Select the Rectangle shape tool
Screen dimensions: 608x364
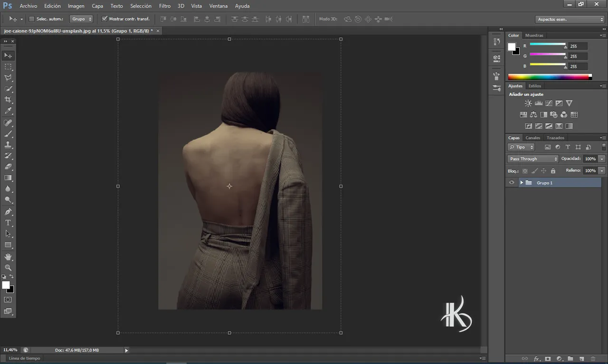pyautogui.click(x=8, y=245)
